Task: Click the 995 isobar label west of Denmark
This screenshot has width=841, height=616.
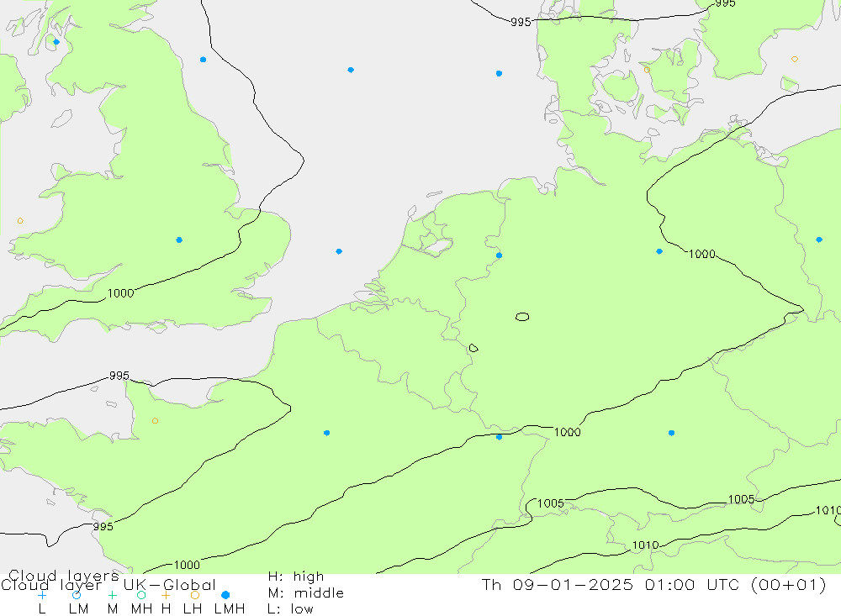Action: [521, 22]
